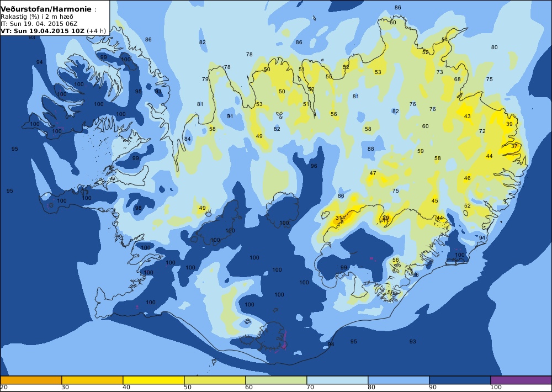Select the legend scale label '70'
Image resolution: width=552 pixels, height=392 pixels.
coord(310,388)
